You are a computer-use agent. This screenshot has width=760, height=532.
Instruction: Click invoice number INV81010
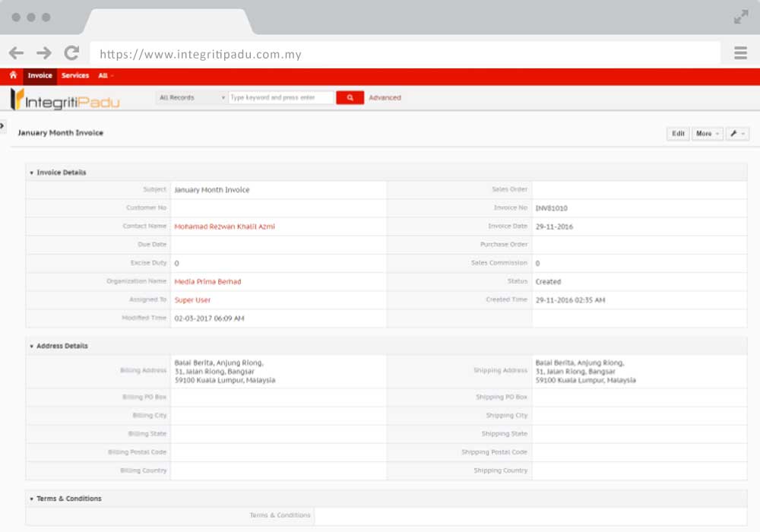click(551, 208)
